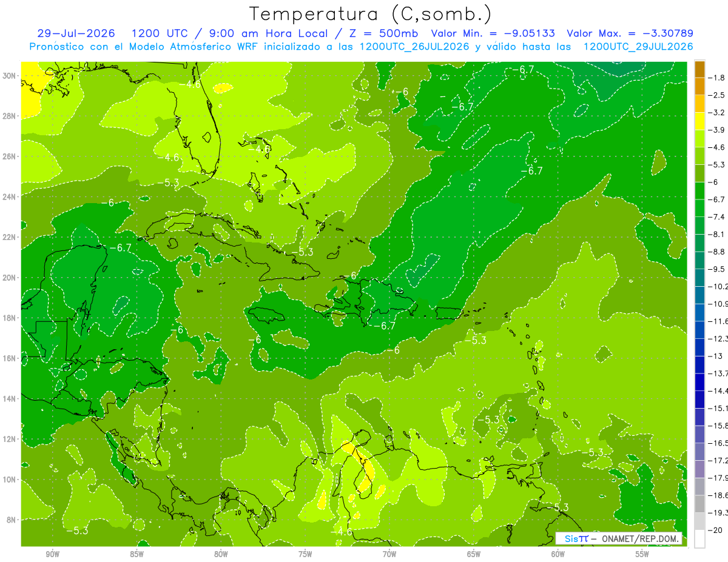
Task: Click the '22N' latitude label
Action: [10, 237]
